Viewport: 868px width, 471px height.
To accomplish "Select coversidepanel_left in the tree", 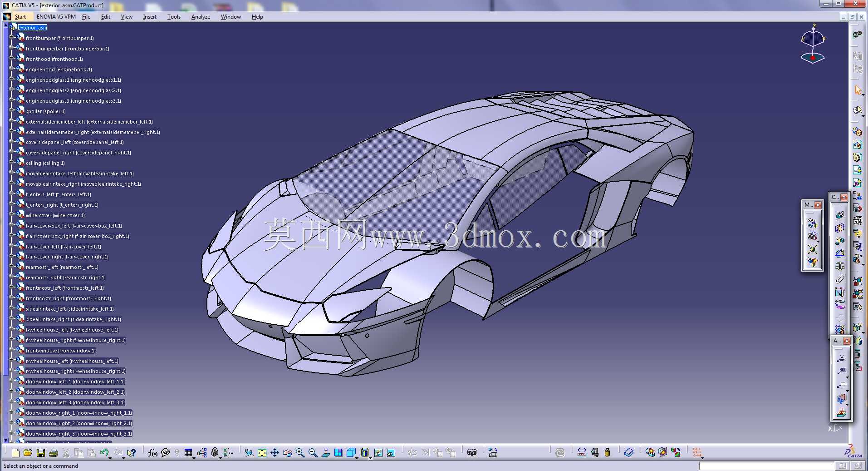I will click(74, 142).
